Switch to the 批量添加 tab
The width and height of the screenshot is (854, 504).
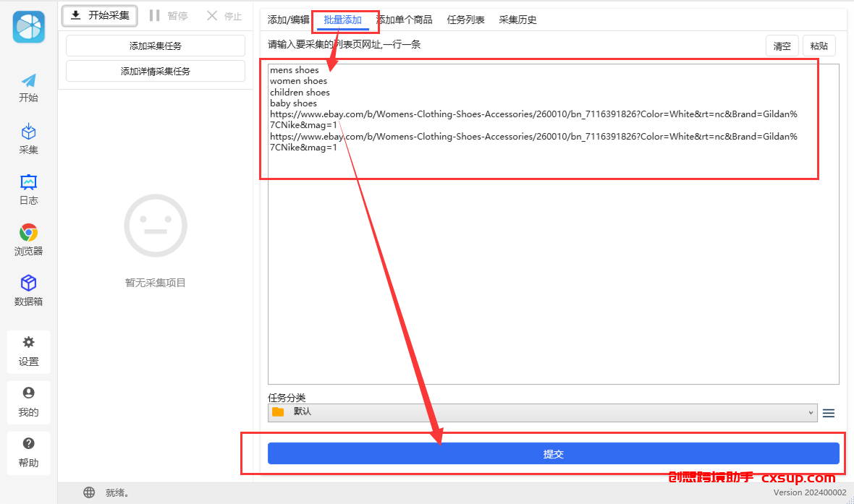[x=342, y=20]
